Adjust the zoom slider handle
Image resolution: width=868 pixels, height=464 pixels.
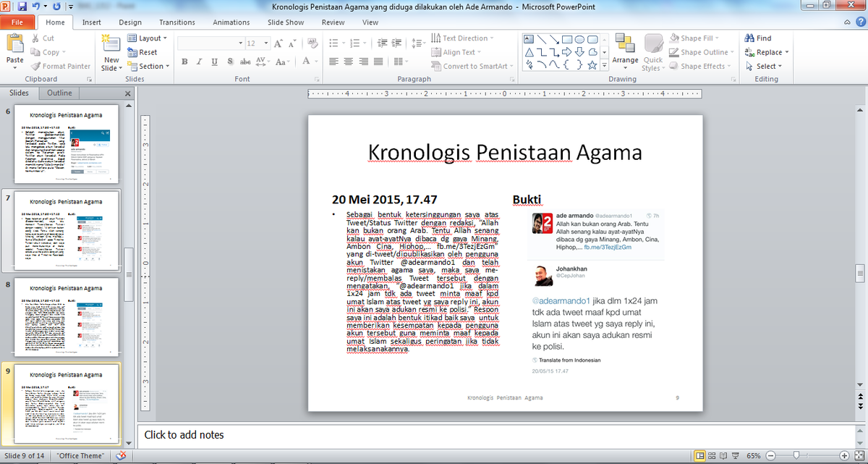click(796, 456)
